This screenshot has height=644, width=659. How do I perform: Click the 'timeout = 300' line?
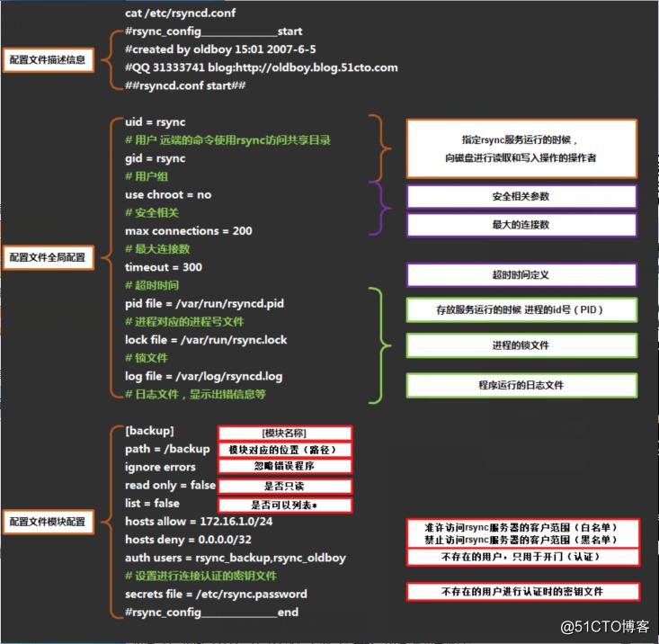[164, 267]
